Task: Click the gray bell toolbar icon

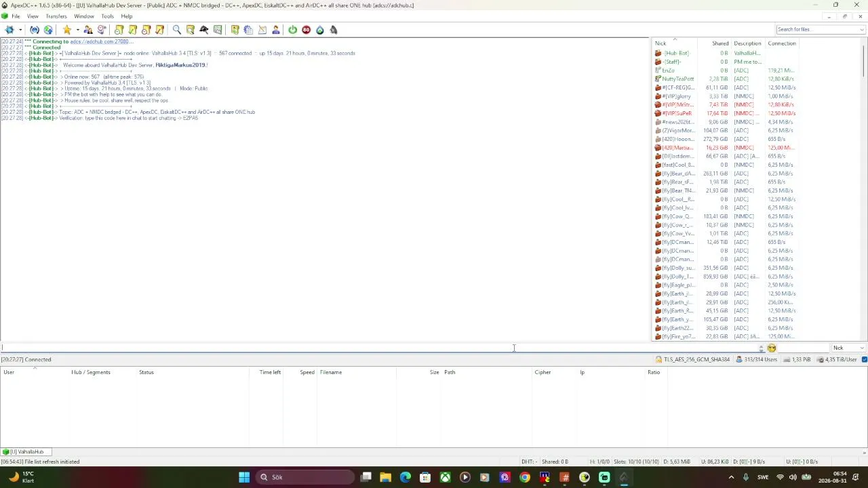Action: 334,30
